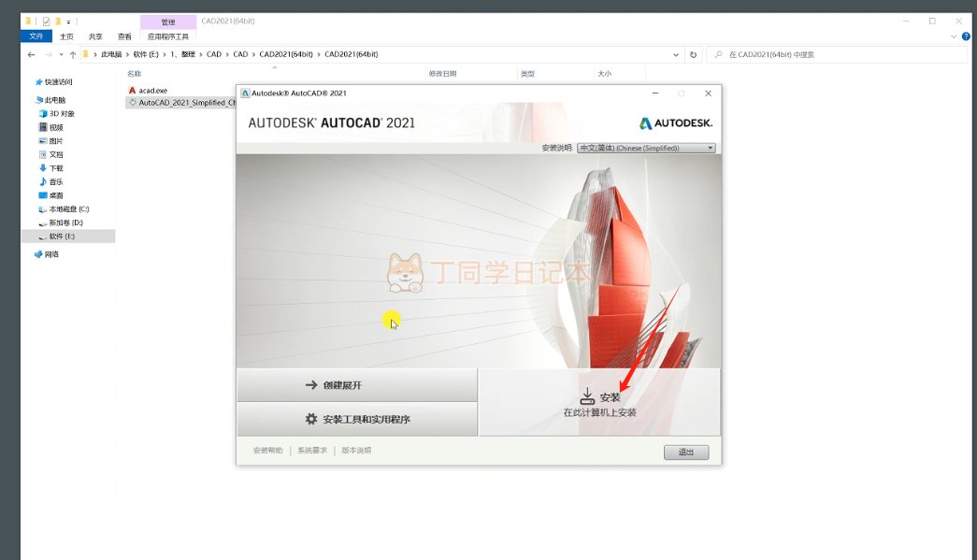This screenshot has width=977, height=560.
Task: Refresh the Explorer folder view
Action: click(693, 55)
